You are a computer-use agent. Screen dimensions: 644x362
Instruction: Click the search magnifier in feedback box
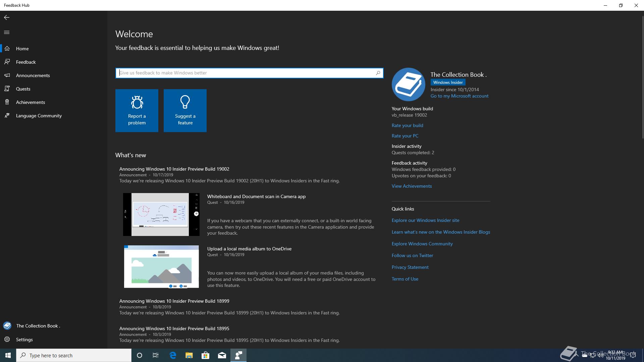point(378,73)
